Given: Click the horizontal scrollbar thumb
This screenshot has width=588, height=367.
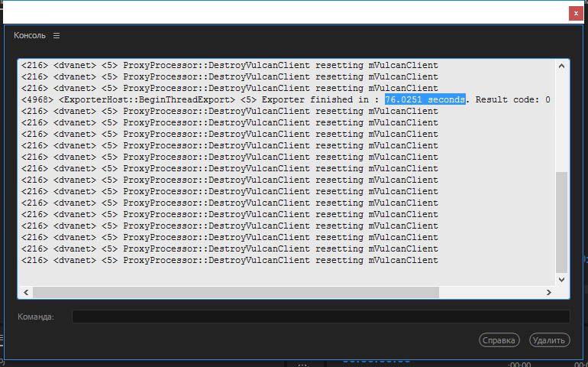Looking at the screenshot, I should pos(235,293).
